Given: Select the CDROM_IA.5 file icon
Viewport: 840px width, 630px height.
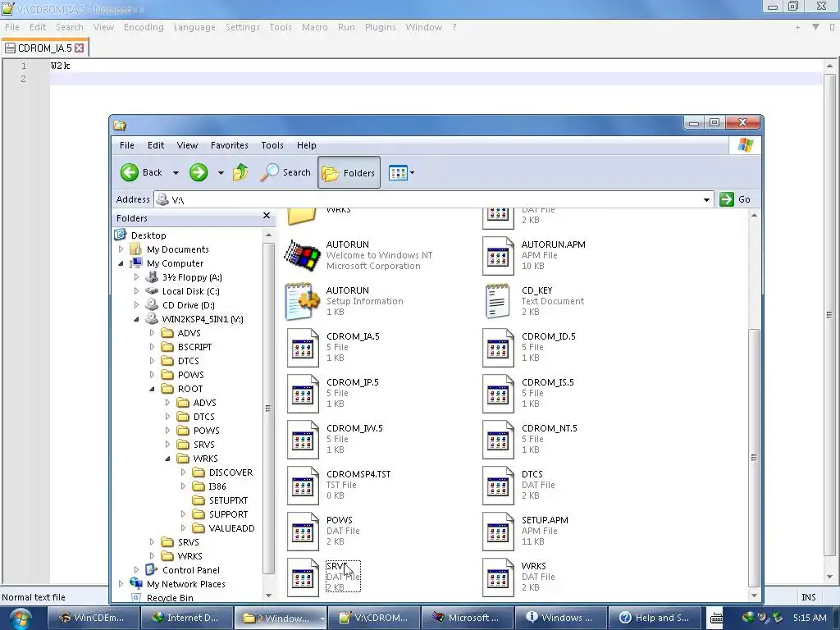Looking at the screenshot, I should click(x=303, y=348).
